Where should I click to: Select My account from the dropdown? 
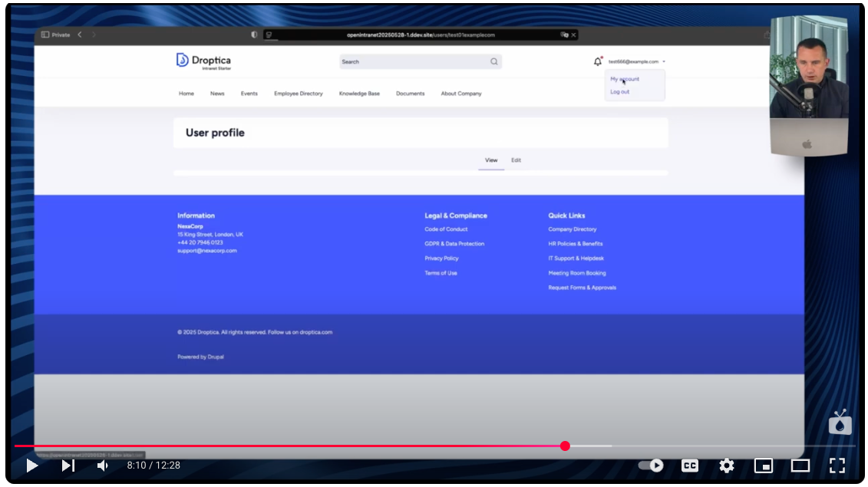click(625, 79)
